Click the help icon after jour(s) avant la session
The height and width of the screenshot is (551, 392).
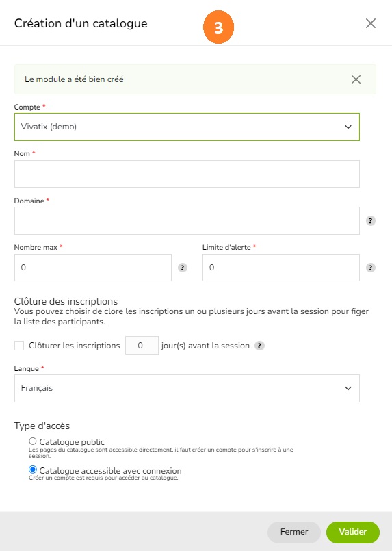(x=259, y=346)
